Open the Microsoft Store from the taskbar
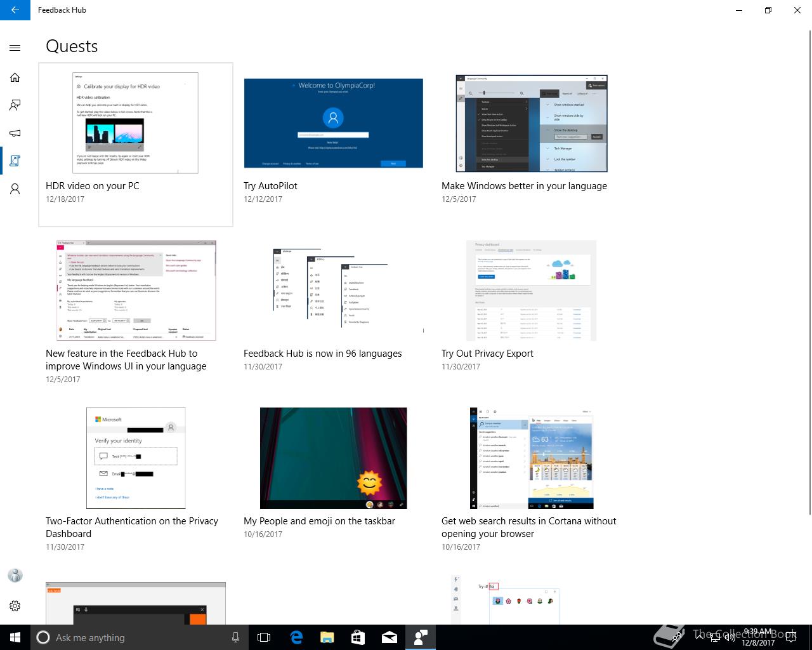 (358, 637)
